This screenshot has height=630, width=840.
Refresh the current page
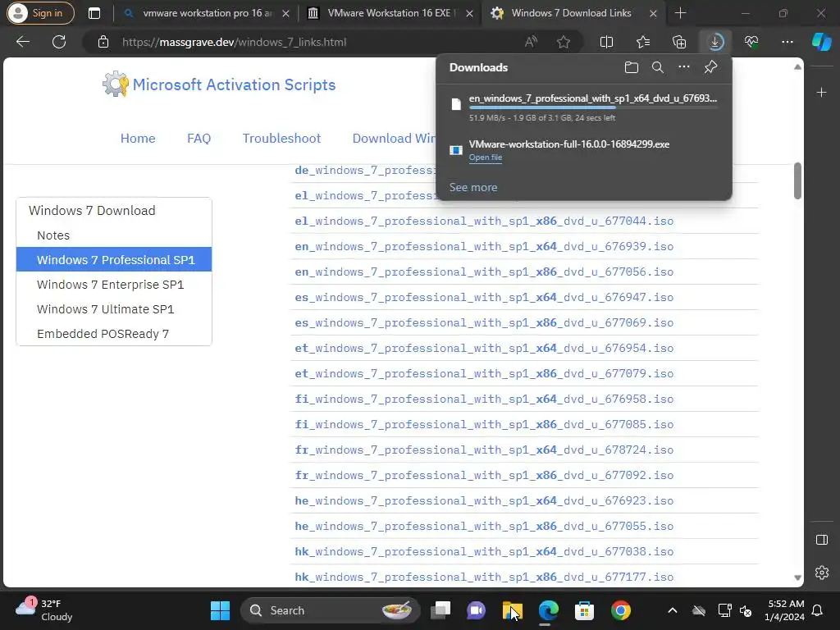click(59, 42)
